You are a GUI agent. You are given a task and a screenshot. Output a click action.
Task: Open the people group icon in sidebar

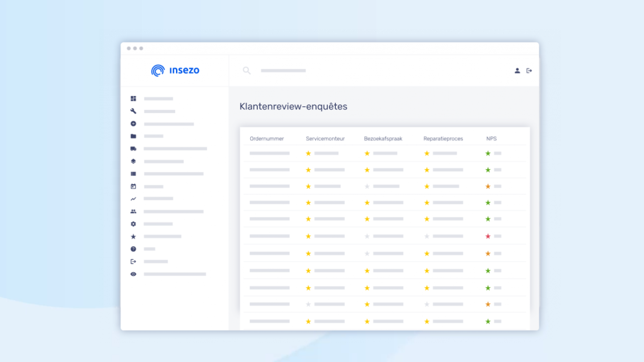click(133, 212)
